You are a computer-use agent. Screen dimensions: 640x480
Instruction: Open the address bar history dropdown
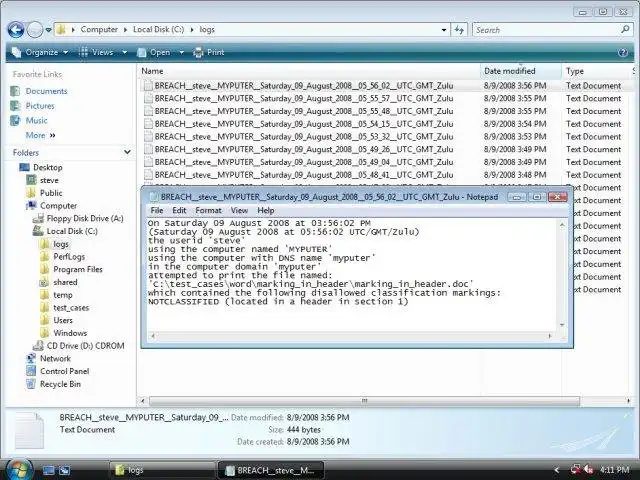click(444, 30)
